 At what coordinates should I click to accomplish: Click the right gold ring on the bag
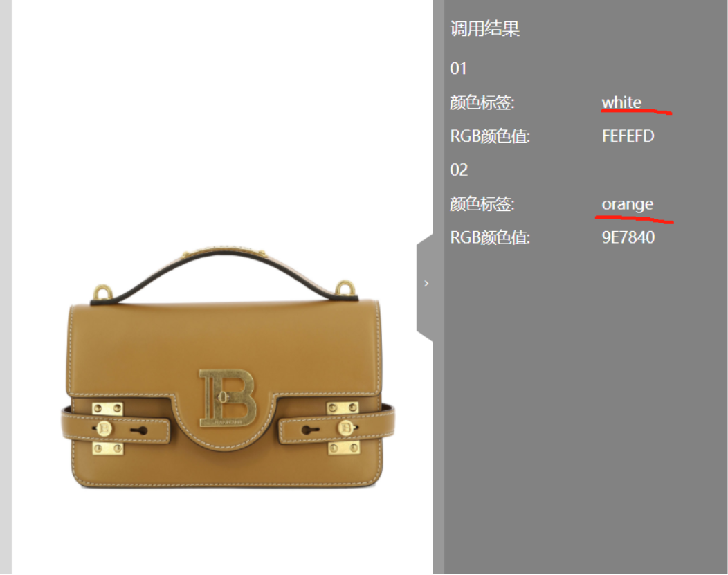tap(345, 288)
